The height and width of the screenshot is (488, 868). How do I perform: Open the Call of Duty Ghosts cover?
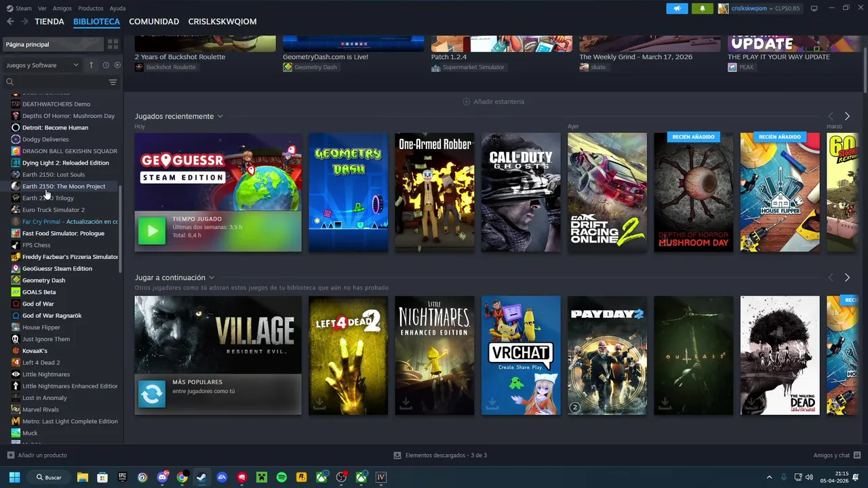click(521, 192)
